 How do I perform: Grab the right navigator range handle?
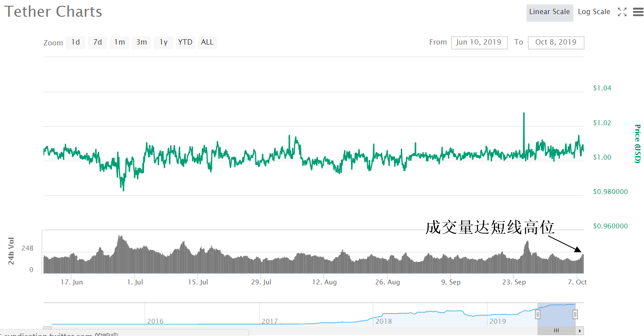tap(575, 314)
